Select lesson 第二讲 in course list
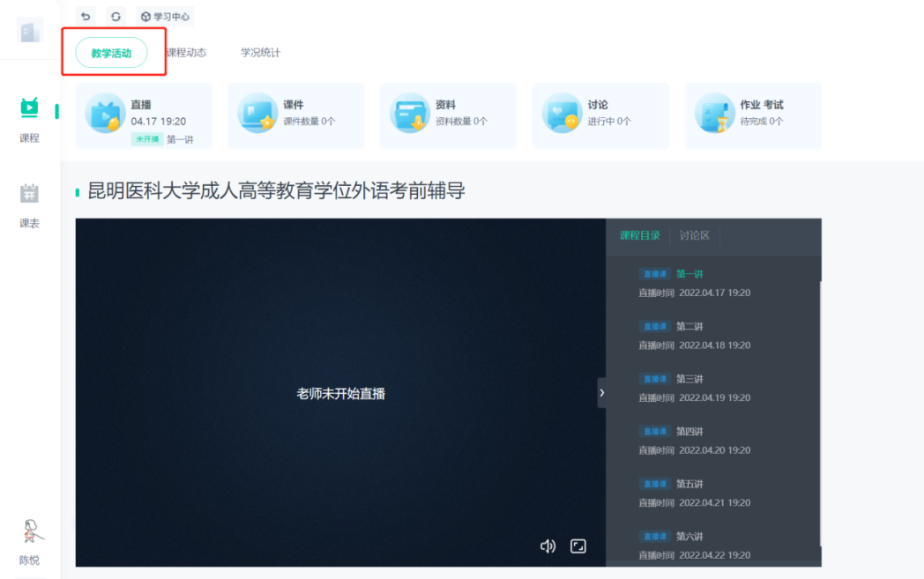The image size is (924, 579). click(689, 326)
